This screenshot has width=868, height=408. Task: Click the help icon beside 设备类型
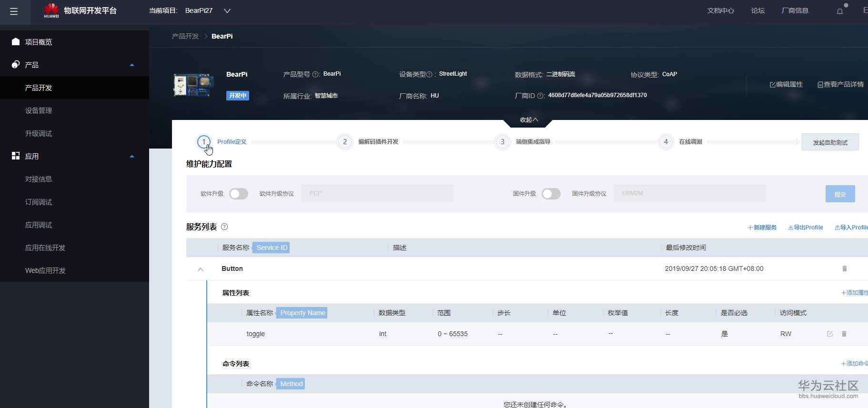coord(429,74)
